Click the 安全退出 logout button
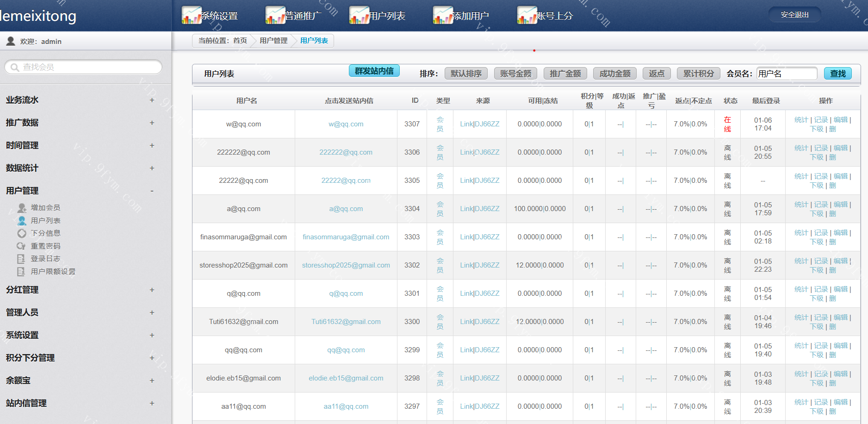868x424 pixels. (794, 15)
